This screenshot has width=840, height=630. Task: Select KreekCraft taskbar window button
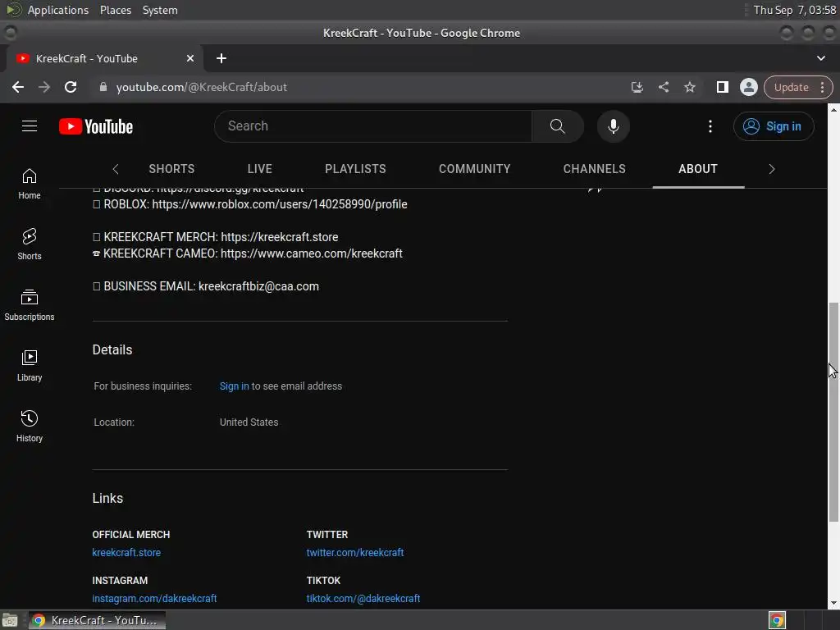97,620
